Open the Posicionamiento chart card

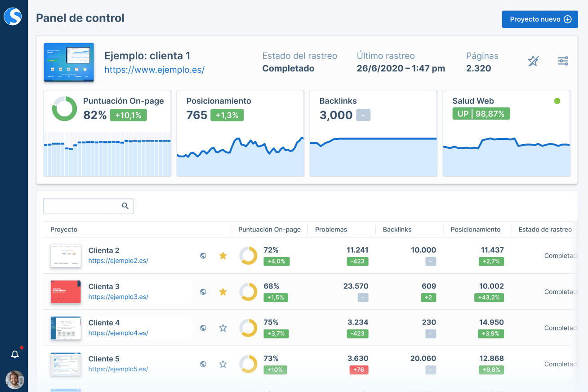pos(240,134)
